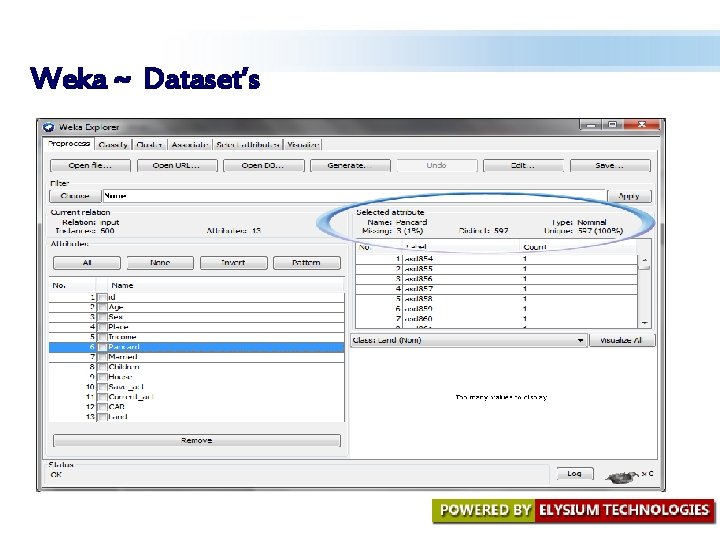The width and height of the screenshot is (720, 540).
Task: Click the Edit... button
Action: [523, 165]
